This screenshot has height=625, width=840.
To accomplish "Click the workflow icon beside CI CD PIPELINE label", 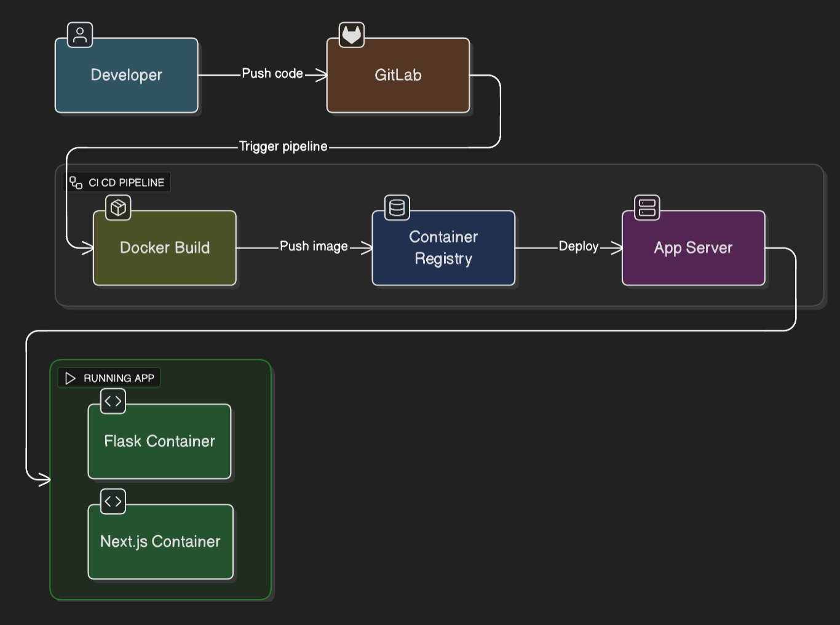I will tap(76, 181).
